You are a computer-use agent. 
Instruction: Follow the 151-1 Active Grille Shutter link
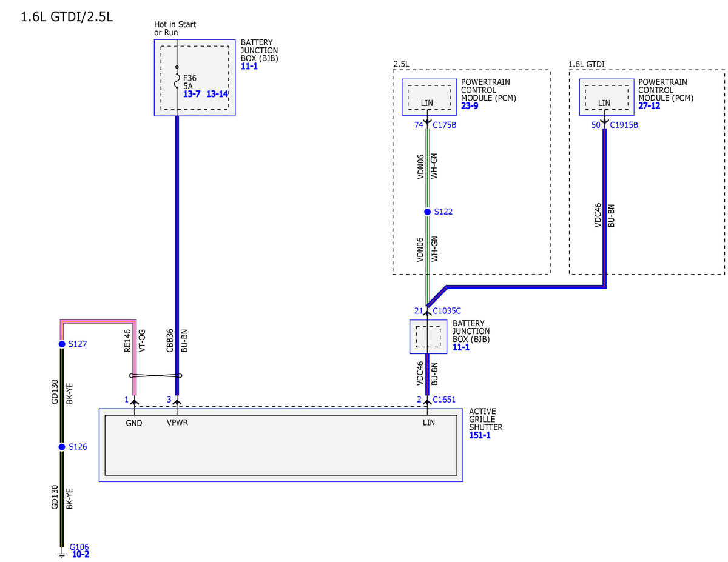pyautogui.click(x=480, y=435)
